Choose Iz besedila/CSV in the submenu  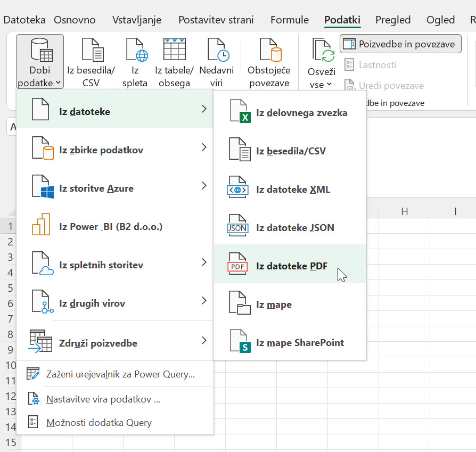(x=290, y=151)
